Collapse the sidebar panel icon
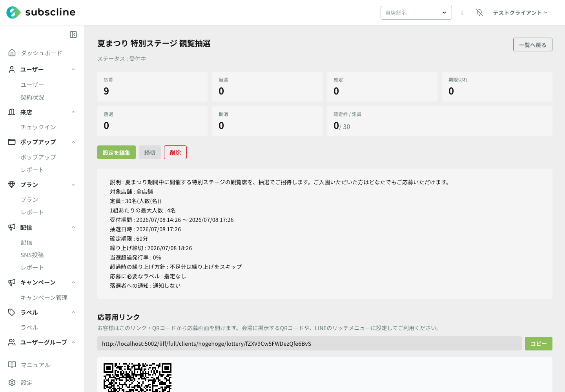The width and height of the screenshot is (565, 392). (73, 34)
